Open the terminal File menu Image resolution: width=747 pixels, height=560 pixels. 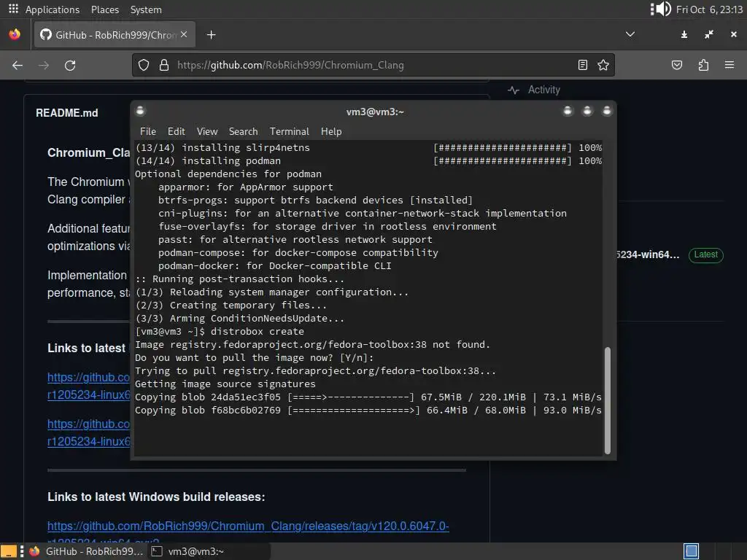147,131
